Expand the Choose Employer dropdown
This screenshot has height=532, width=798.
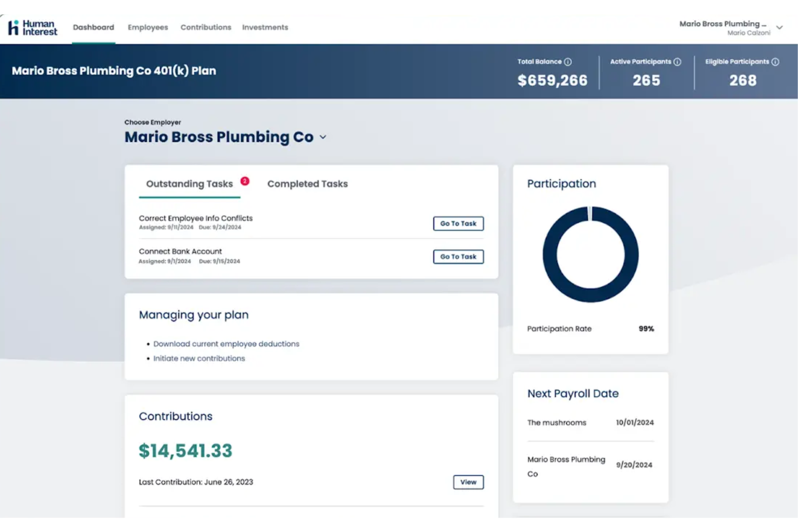click(x=323, y=137)
